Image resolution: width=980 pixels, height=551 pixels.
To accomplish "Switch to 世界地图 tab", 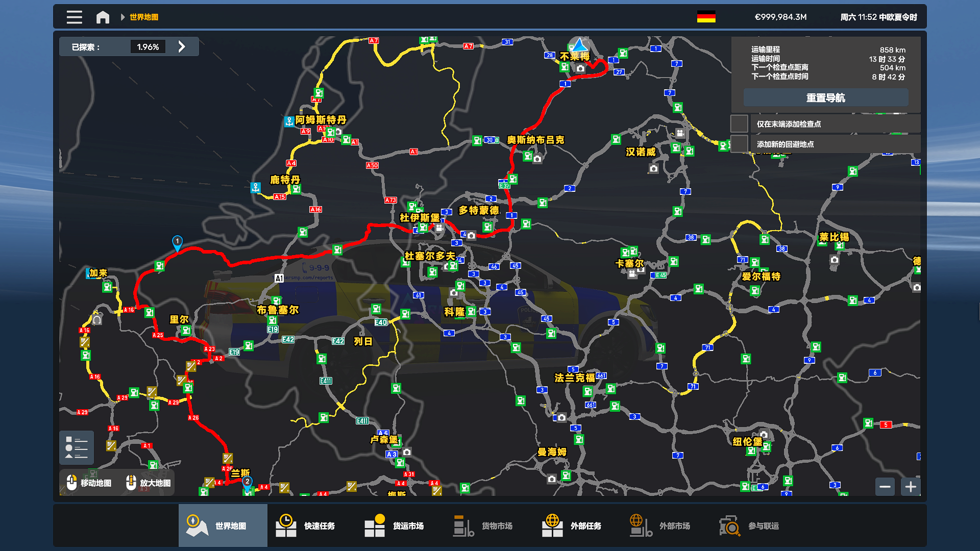I will [223, 525].
